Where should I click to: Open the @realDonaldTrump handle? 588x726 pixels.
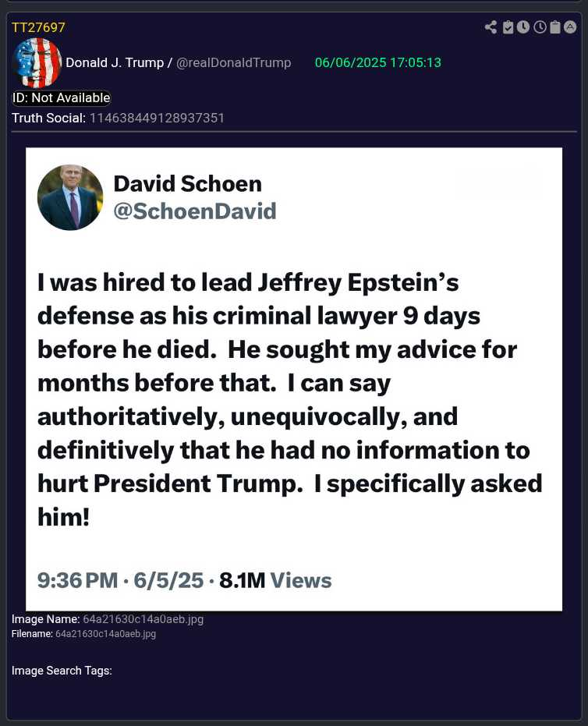pos(233,62)
